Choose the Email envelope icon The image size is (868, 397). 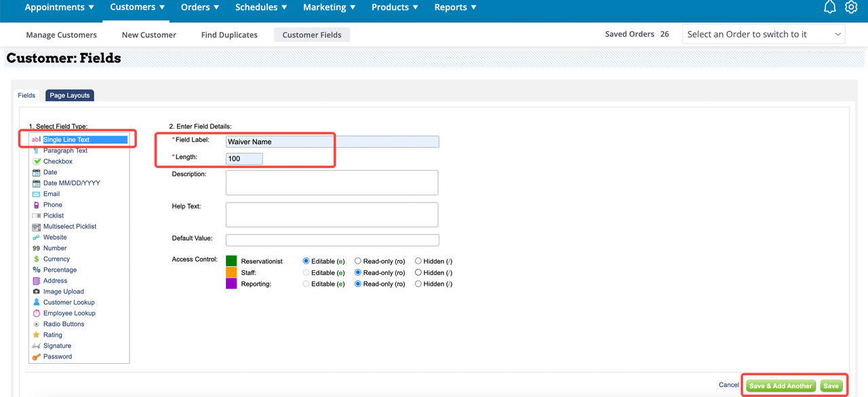click(37, 194)
